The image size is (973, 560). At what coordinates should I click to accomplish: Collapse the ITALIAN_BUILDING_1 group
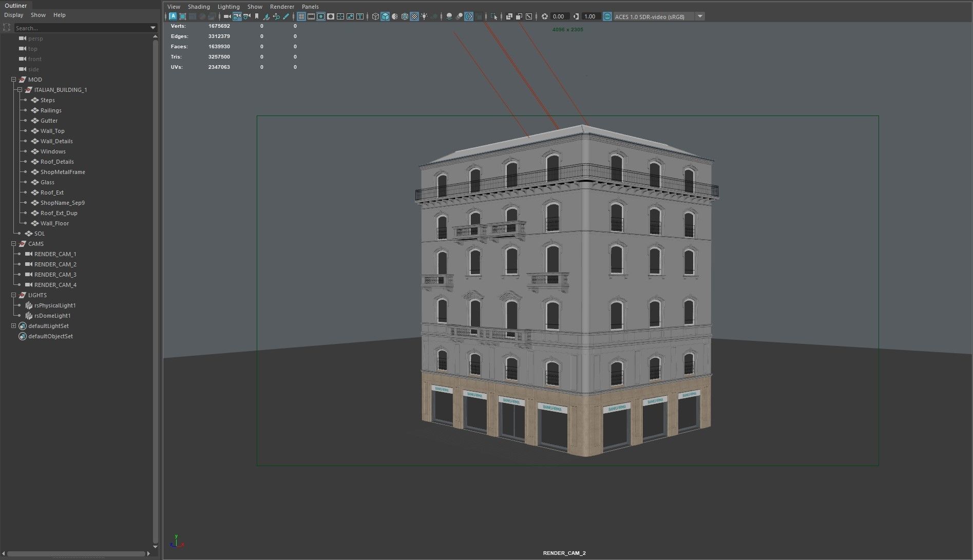click(19, 89)
